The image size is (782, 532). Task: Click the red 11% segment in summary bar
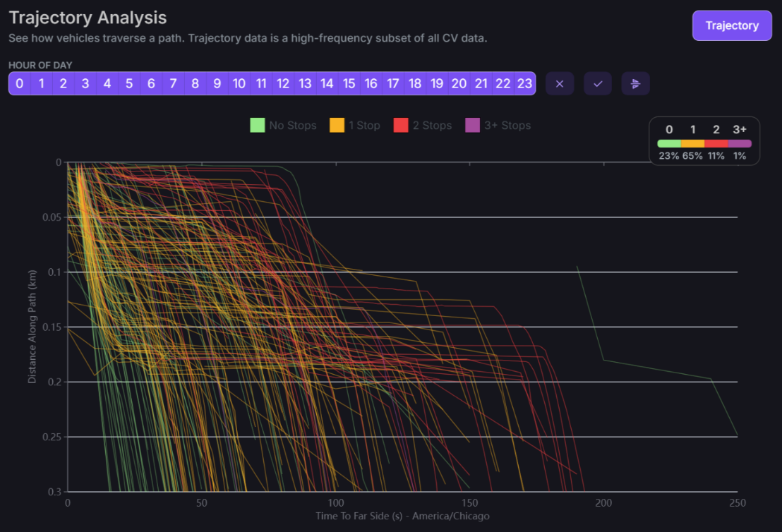pos(716,143)
